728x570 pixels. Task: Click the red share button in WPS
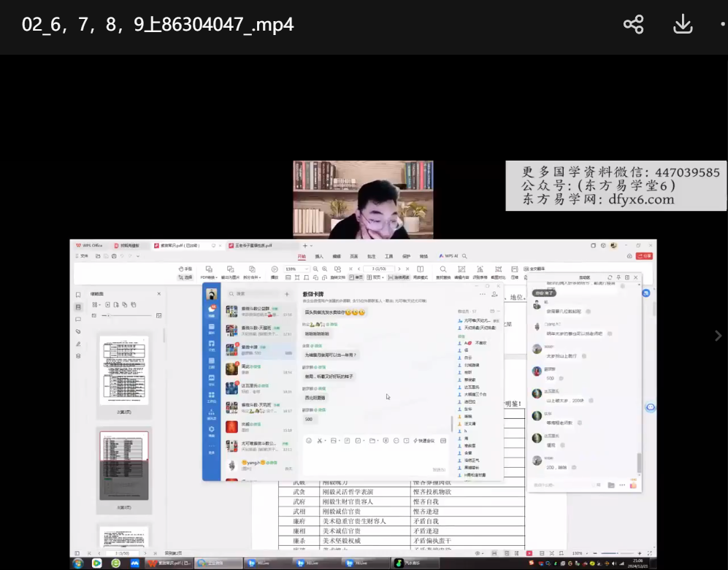pyautogui.click(x=643, y=256)
